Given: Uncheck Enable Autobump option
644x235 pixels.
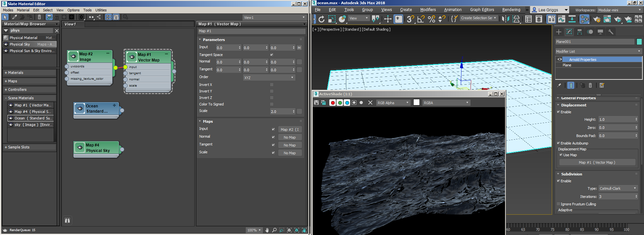Looking at the screenshot, I should coord(558,143).
